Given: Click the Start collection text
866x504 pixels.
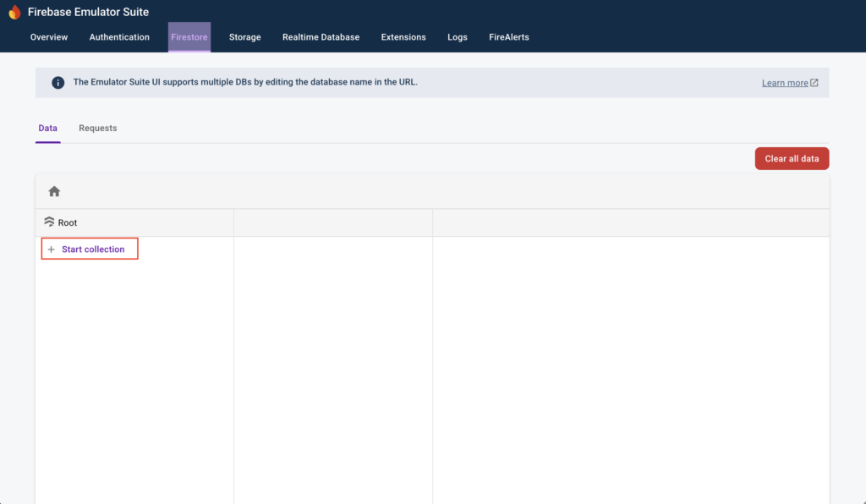Looking at the screenshot, I should click(93, 249).
